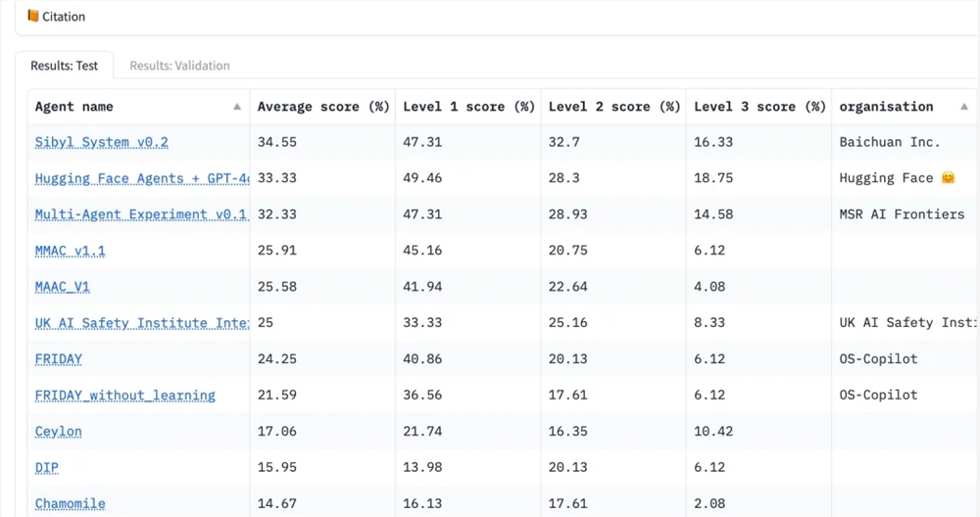980x517 pixels.
Task: Switch to Results: Validation tab
Action: point(179,66)
